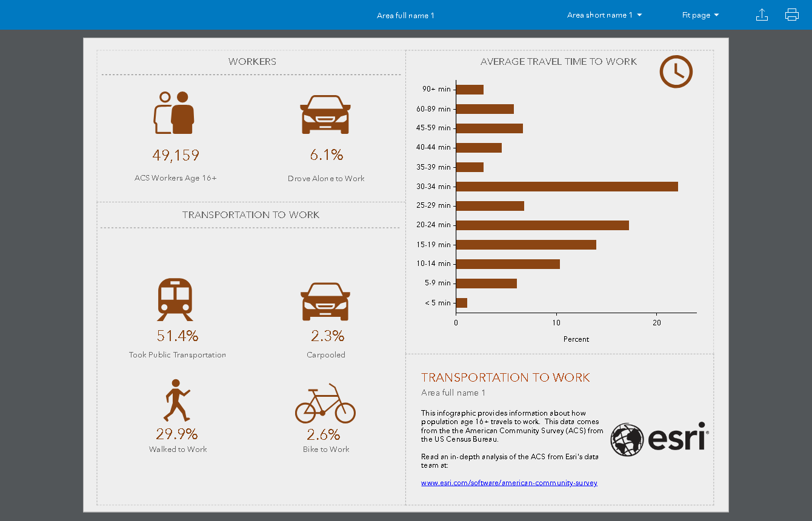This screenshot has height=521, width=812.
Task: Click the 51.4% public transportation value
Action: point(177,336)
